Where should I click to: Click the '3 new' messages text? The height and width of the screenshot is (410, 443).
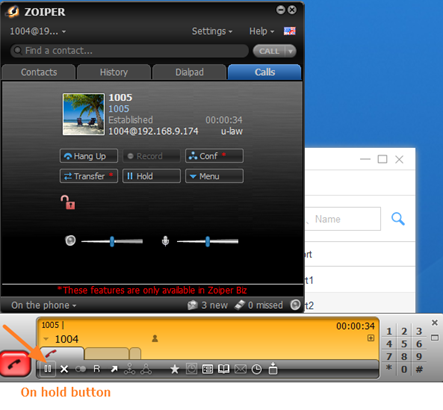[x=214, y=305]
